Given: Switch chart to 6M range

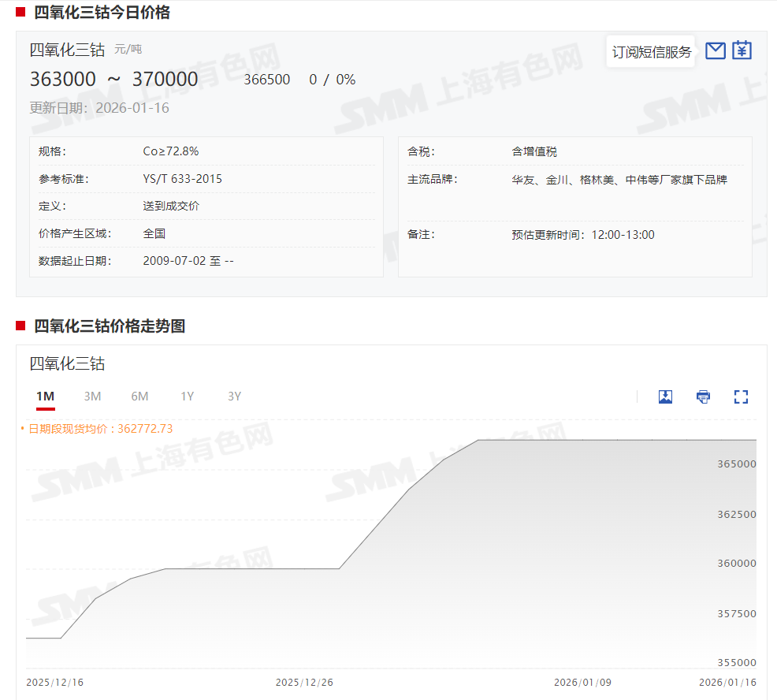Looking at the screenshot, I should pyautogui.click(x=139, y=397).
